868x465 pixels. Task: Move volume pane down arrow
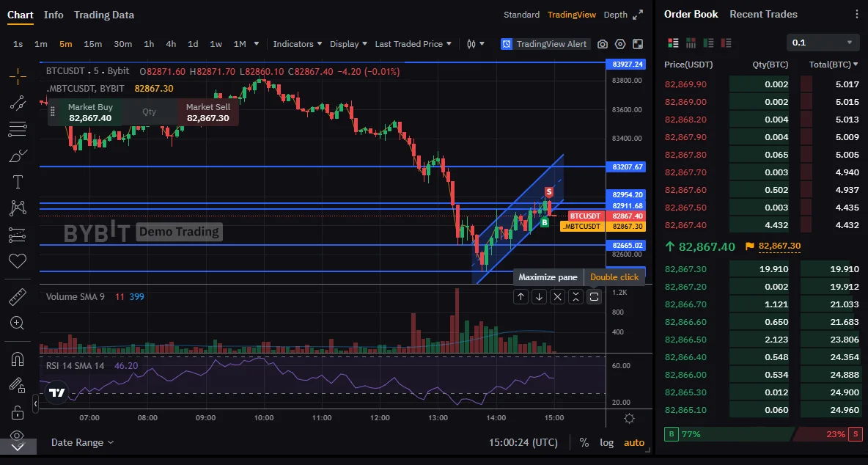[539, 297]
